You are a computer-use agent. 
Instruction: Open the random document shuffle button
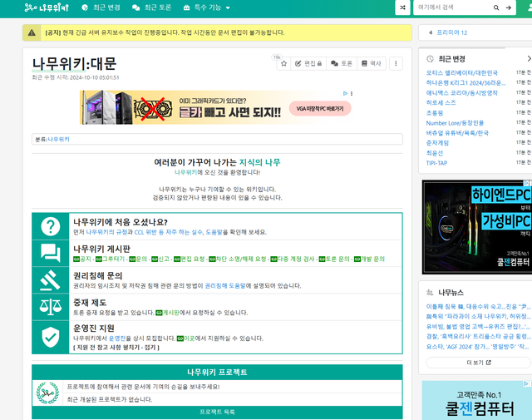coord(402,7)
